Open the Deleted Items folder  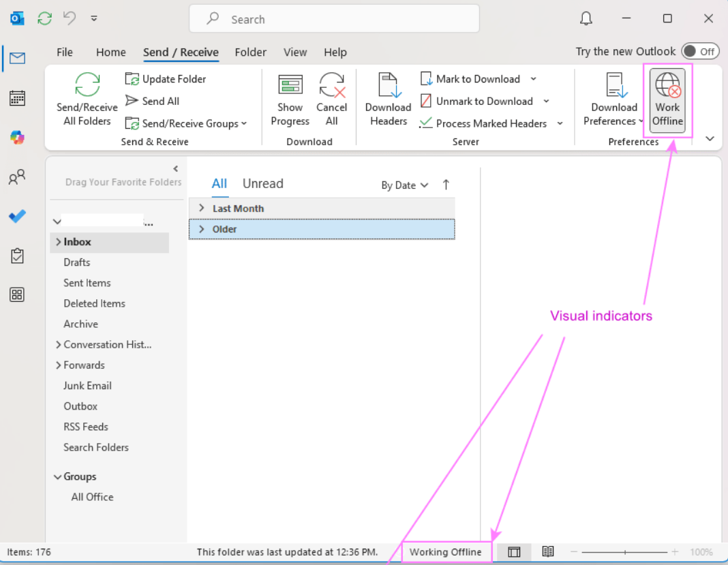[x=94, y=303]
